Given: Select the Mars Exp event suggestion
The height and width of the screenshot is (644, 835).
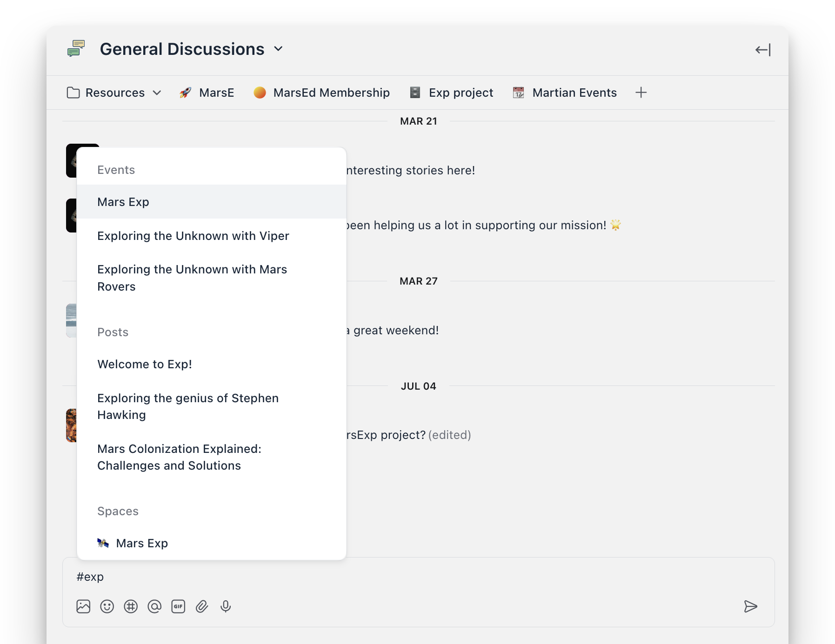Looking at the screenshot, I should (123, 201).
